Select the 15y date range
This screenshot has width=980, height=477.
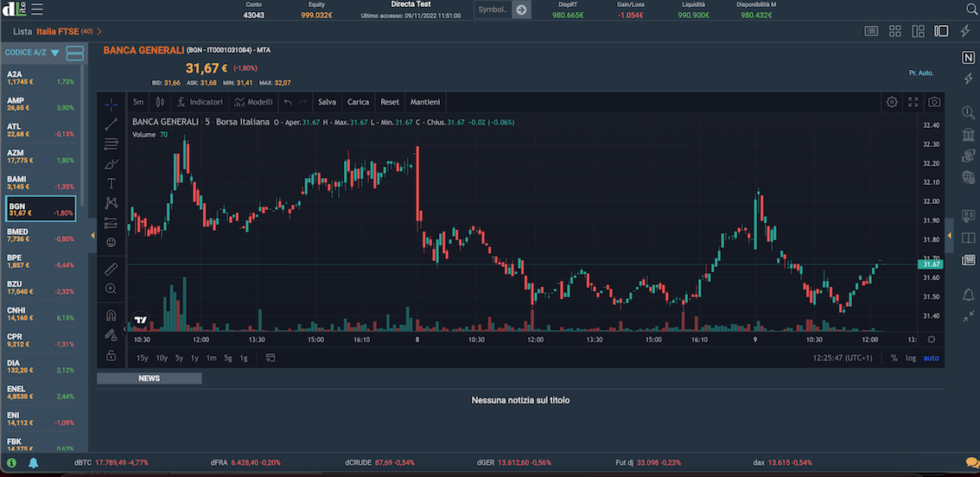(x=143, y=359)
